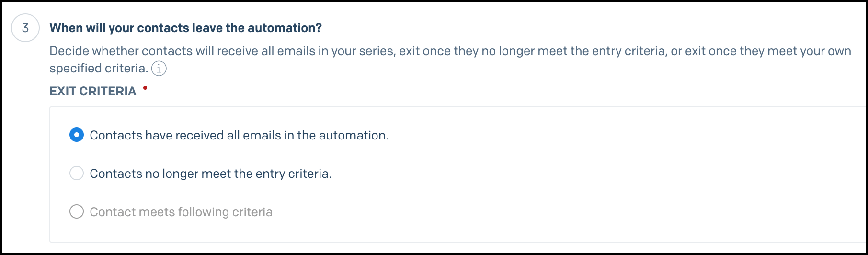Click the red required dot by EXIT CRITERIA

[x=145, y=88]
